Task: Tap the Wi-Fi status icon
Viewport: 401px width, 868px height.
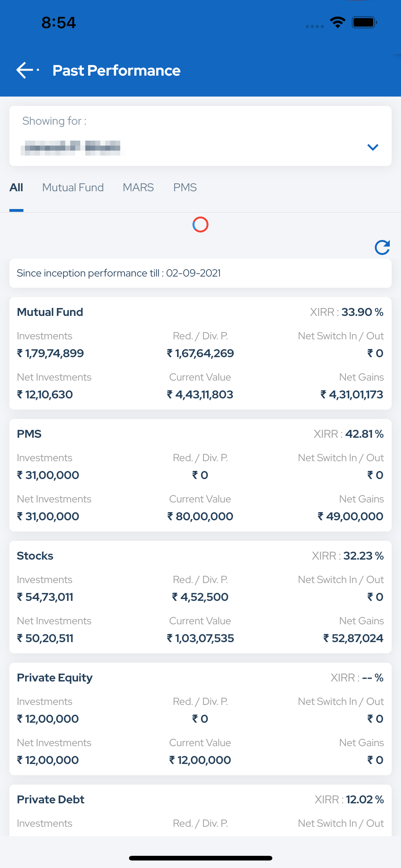Action: (x=338, y=22)
